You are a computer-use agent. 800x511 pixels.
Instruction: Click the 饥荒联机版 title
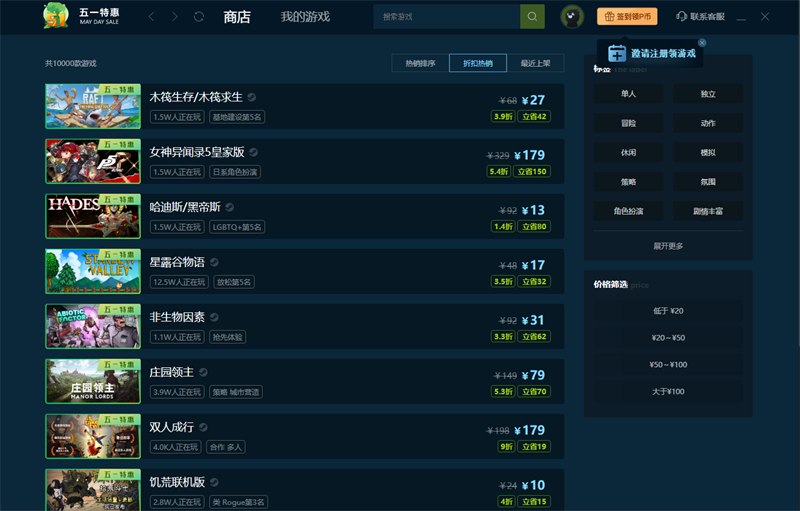177,482
